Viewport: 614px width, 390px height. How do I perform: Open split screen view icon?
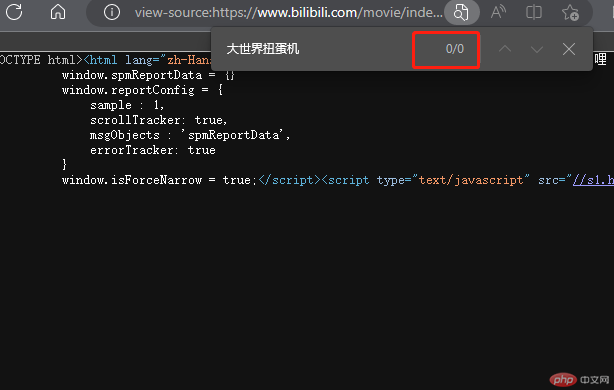[x=534, y=12]
